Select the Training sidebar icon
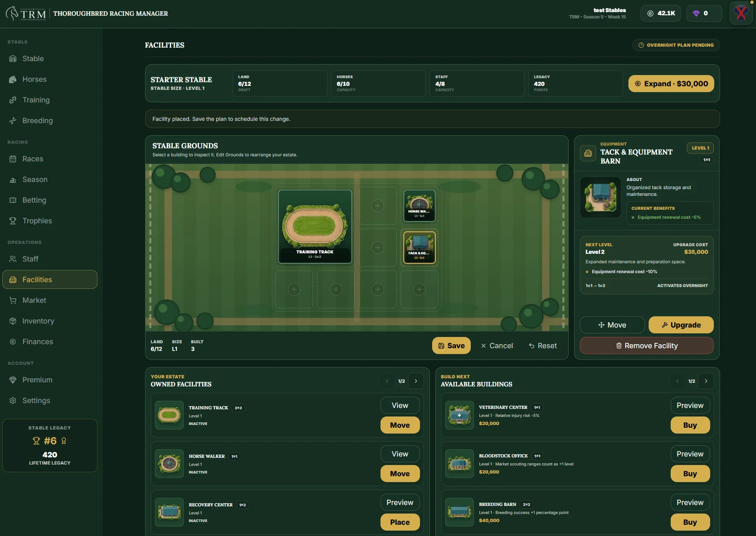The width and height of the screenshot is (756, 536). [x=13, y=100]
